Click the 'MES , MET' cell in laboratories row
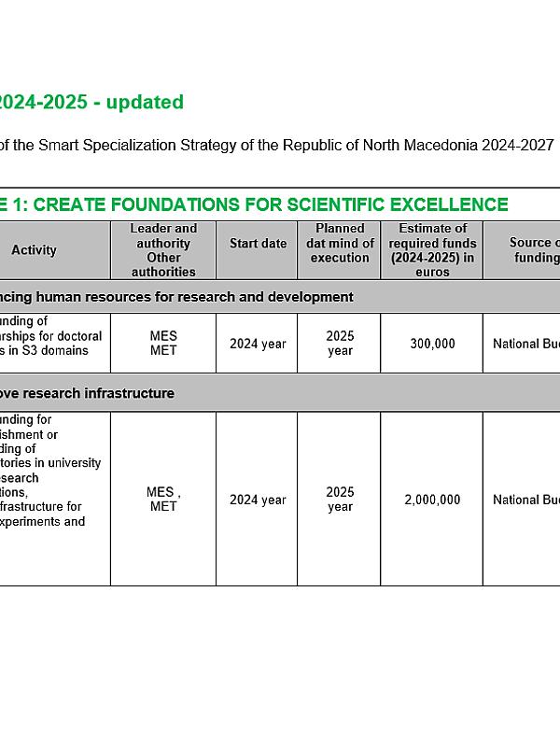 163,499
